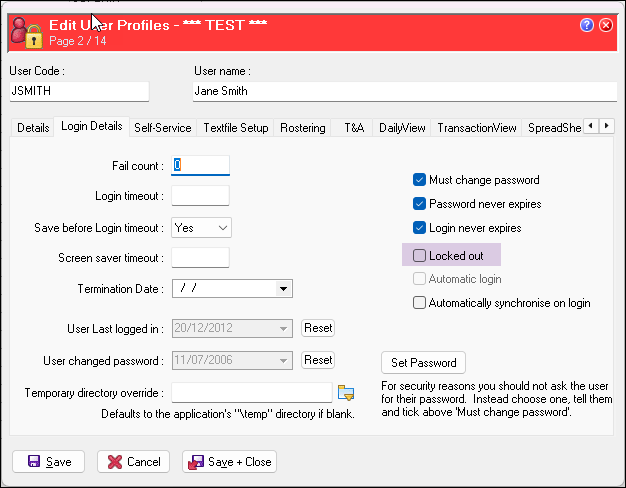The height and width of the screenshot is (488, 626).
Task: Open the Termination Date picker dropdown
Action: pos(284,289)
